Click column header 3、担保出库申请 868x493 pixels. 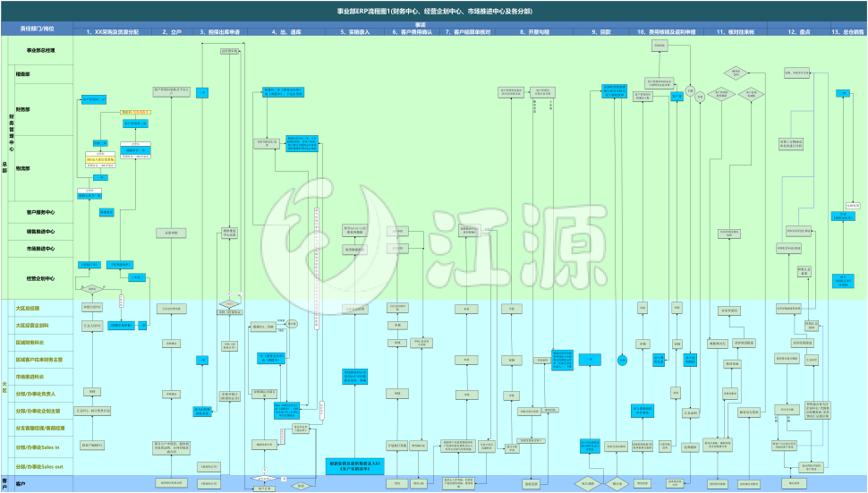tap(220, 32)
